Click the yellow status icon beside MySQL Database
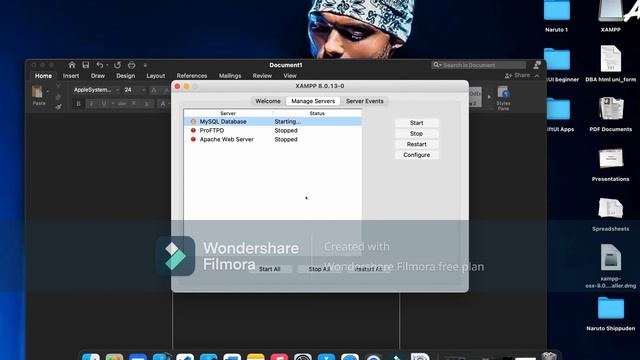Image resolution: width=640 pixels, height=360 pixels. pos(193,122)
